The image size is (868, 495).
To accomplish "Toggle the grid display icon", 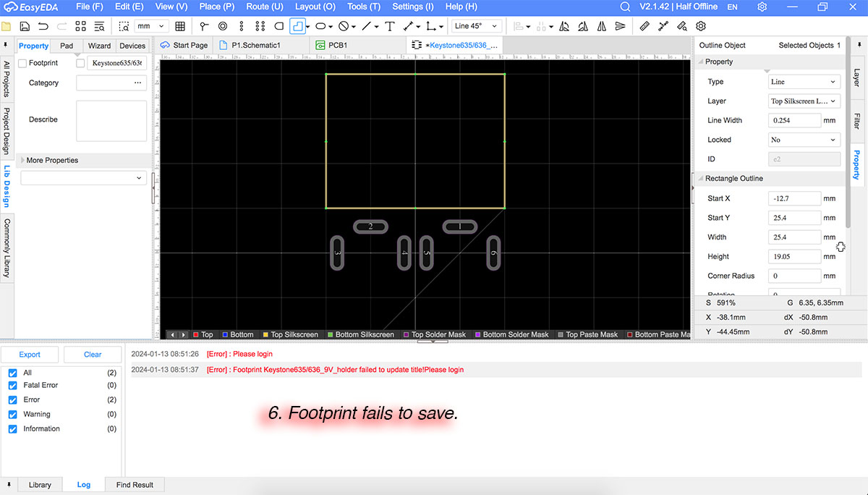I will (x=180, y=26).
